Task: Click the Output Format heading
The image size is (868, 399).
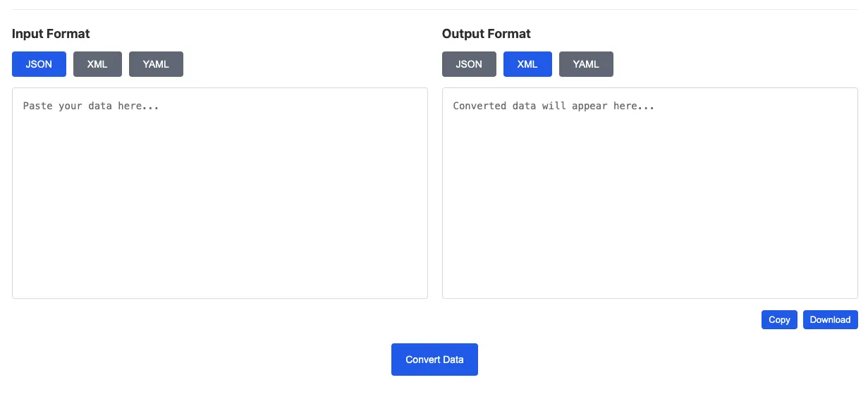Action: click(487, 34)
